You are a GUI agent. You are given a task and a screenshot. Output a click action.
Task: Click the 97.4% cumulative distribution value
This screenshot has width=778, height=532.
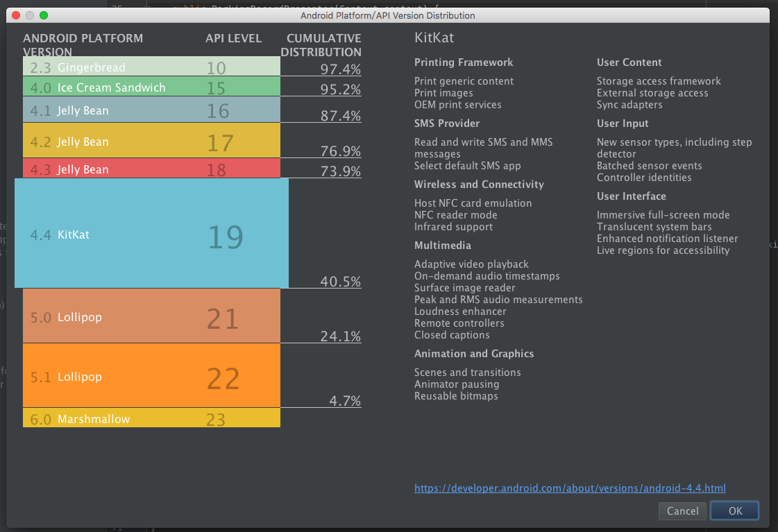(x=340, y=69)
